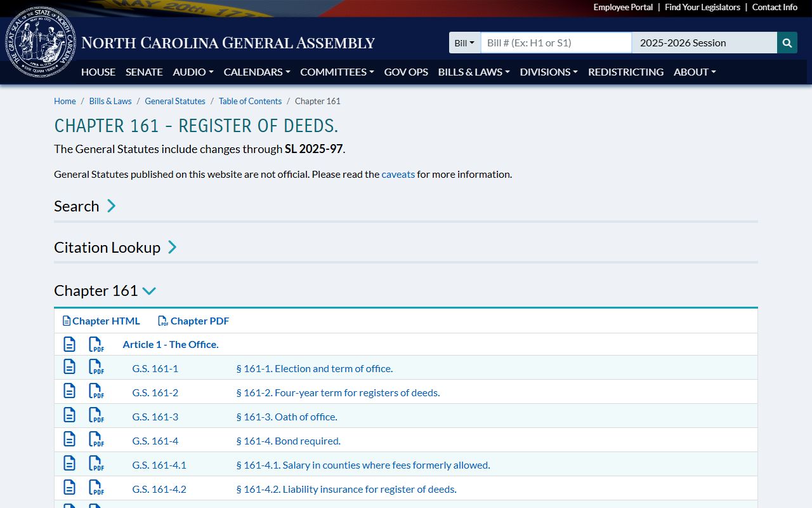Open the G.S. 161-1 link

155,368
